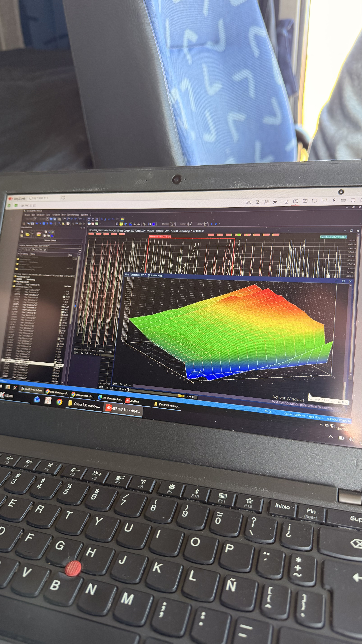Click the AnyDesk session arrow icon
362x644 pixels.
click(x=287, y=201)
